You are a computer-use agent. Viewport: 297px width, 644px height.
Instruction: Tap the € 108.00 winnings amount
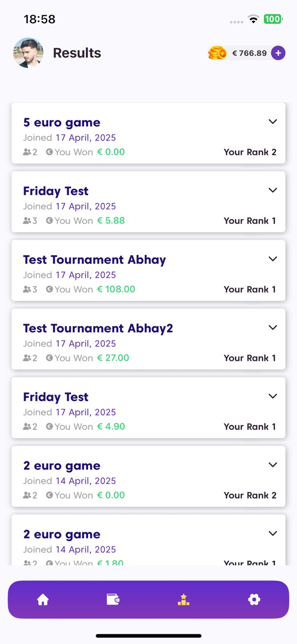tap(116, 289)
